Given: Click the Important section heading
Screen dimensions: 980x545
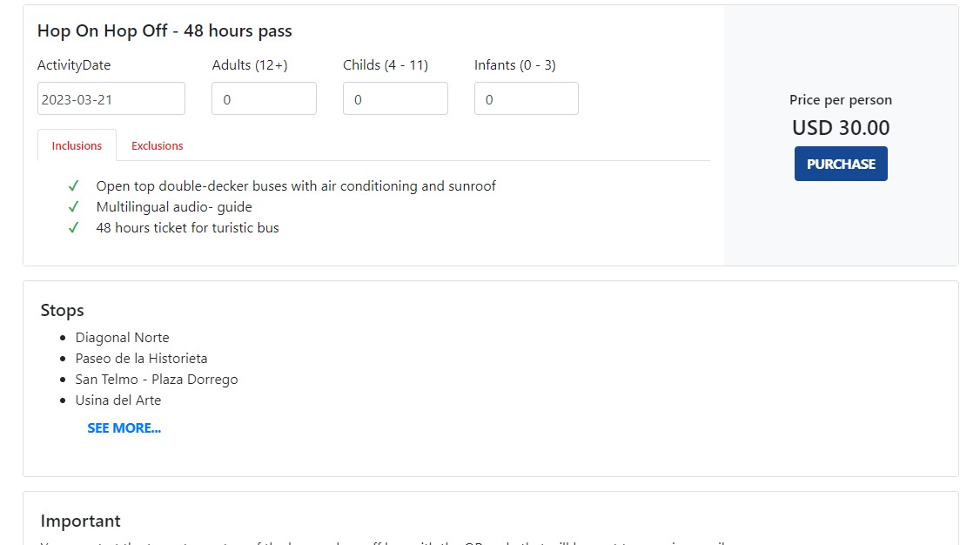Looking at the screenshot, I should (x=80, y=521).
